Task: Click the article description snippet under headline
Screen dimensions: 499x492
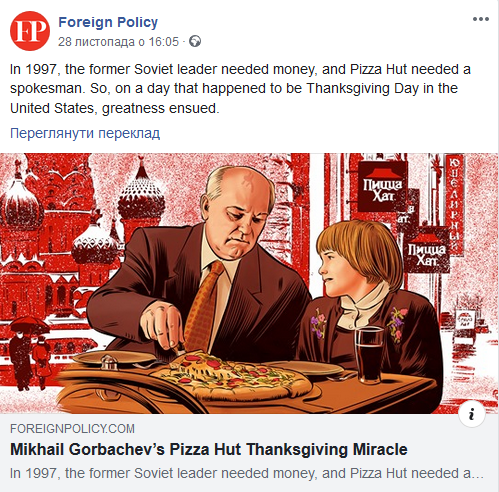Action: click(247, 473)
